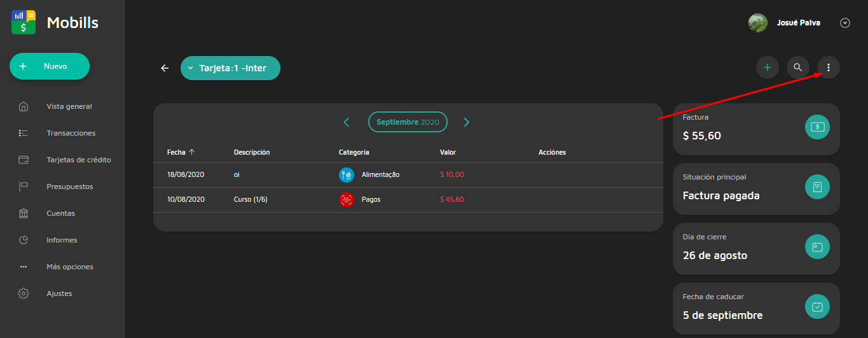Open Vista general in sidebar
868x338 pixels.
69,106
